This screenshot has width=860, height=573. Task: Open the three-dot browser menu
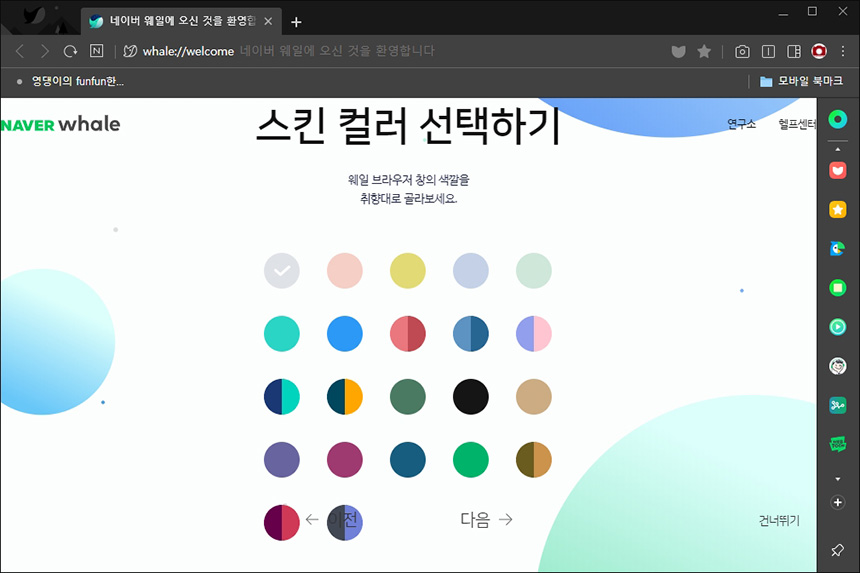(843, 52)
